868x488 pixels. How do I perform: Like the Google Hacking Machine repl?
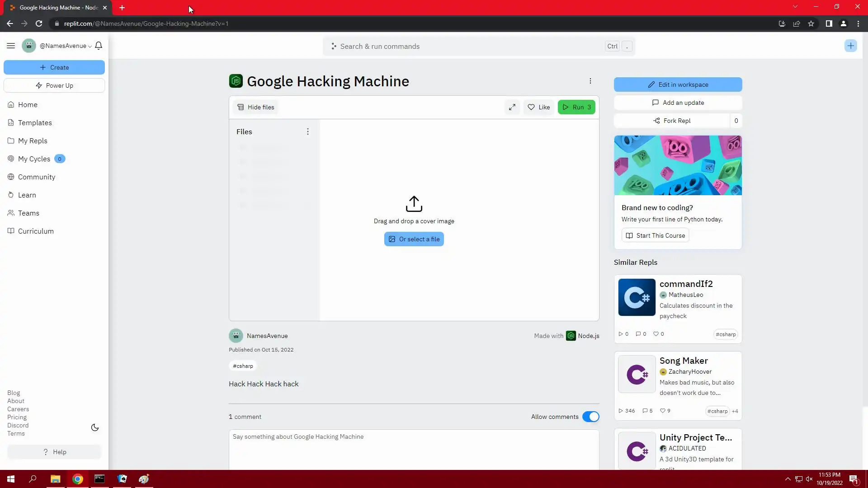(538, 107)
